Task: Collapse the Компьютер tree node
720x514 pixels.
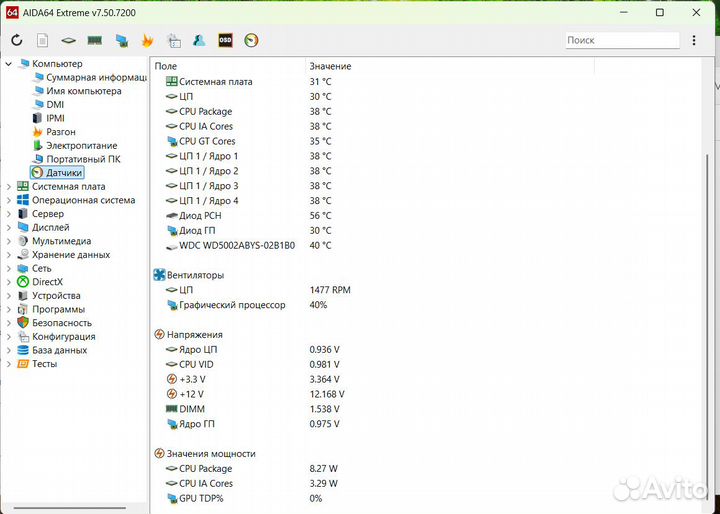Action: [x=9, y=64]
